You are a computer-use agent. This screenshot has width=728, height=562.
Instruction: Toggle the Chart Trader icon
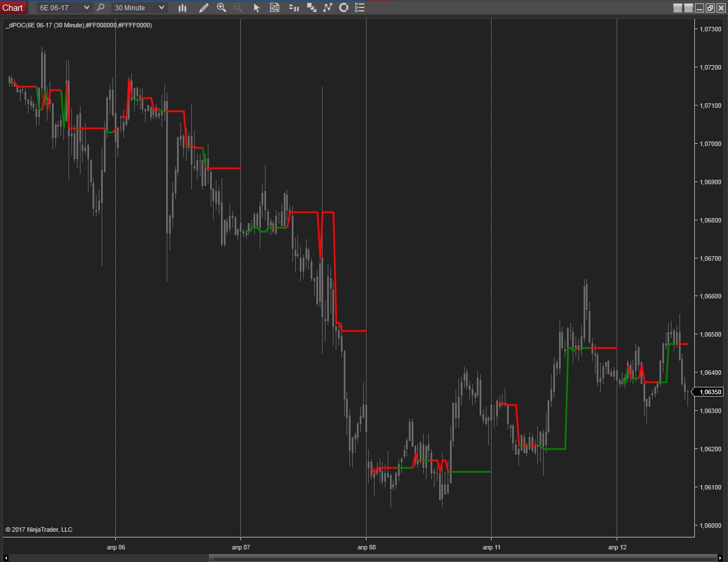293,8
